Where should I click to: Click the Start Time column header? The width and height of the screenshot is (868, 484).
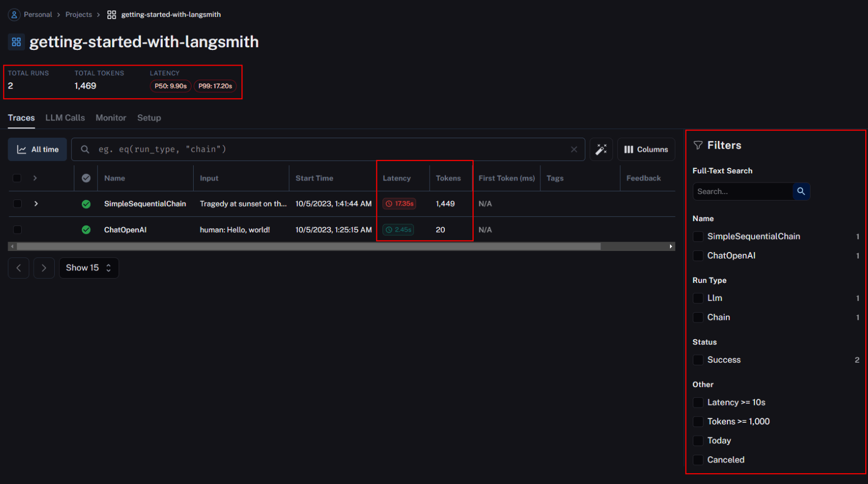[x=314, y=178]
